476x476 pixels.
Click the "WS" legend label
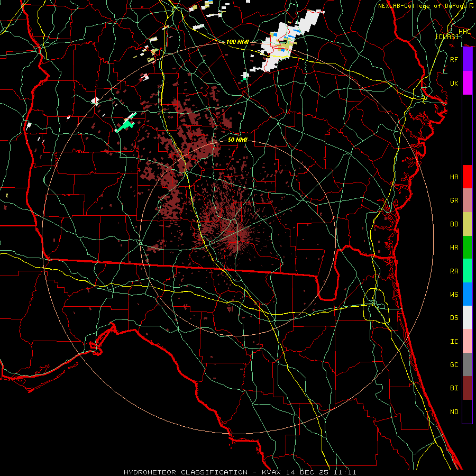pyautogui.click(x=454, y=295)
